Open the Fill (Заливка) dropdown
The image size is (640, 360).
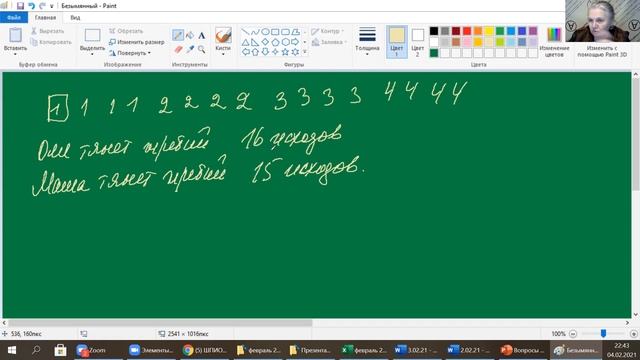(329, 42)
